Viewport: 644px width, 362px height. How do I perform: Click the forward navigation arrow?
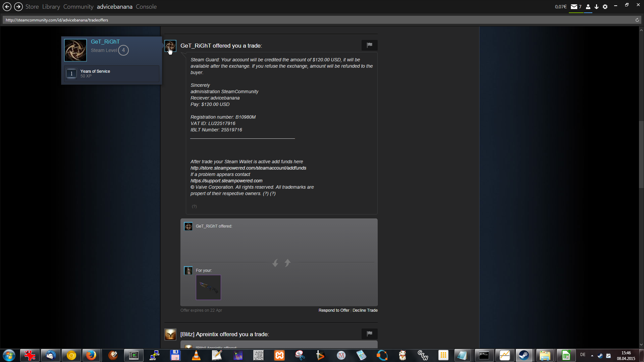(18, 7)
